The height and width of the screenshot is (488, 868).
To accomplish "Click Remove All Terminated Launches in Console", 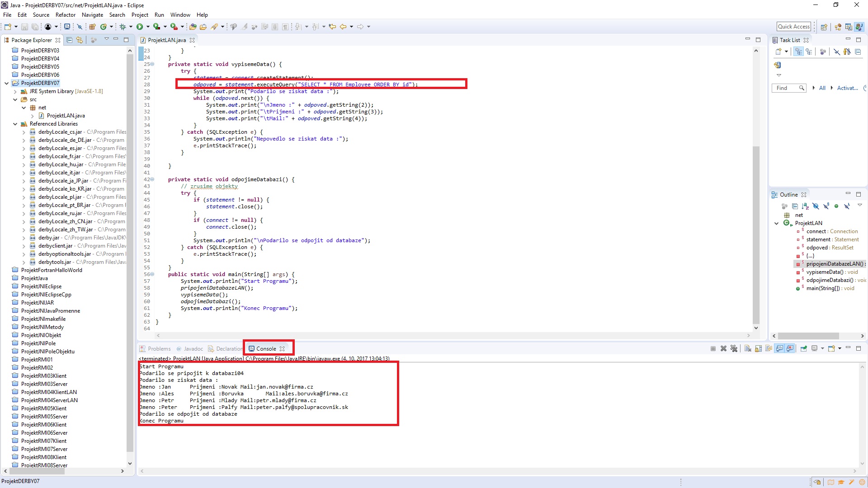I will [x=734, y=348].
